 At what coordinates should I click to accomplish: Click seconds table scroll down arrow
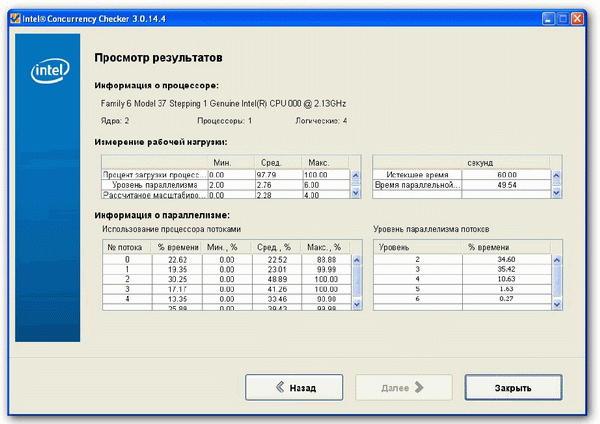556,192
